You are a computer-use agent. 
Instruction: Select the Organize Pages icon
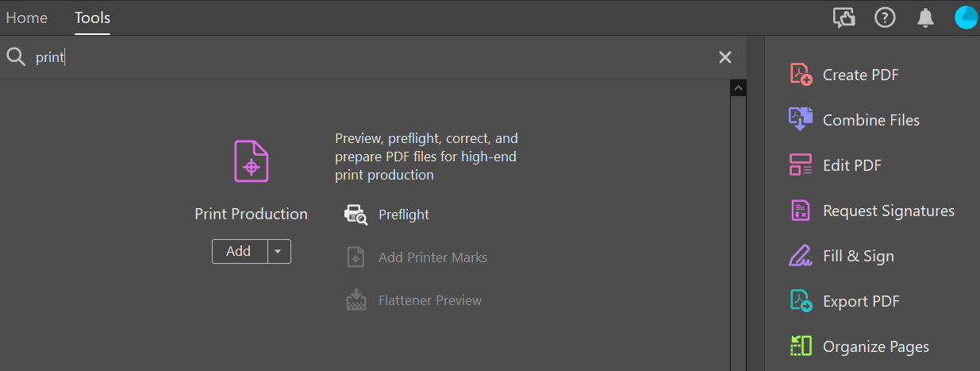[801, 346]
